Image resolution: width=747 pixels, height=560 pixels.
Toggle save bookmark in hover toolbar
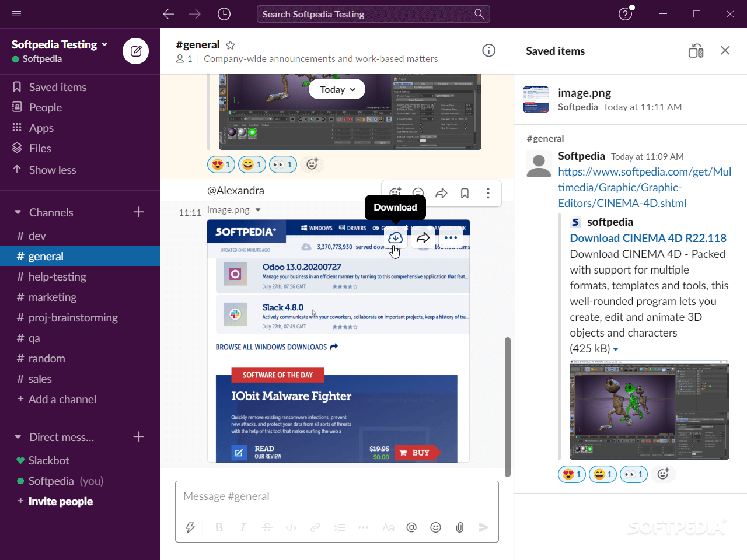[x=465, y=193]
